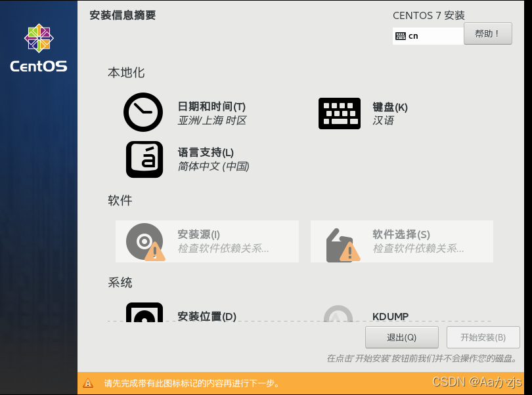Image resolution: width=532 pixels, height=395 pixels.
Task: Click the 安装信息摘要 title
Action: pos(122,15)
